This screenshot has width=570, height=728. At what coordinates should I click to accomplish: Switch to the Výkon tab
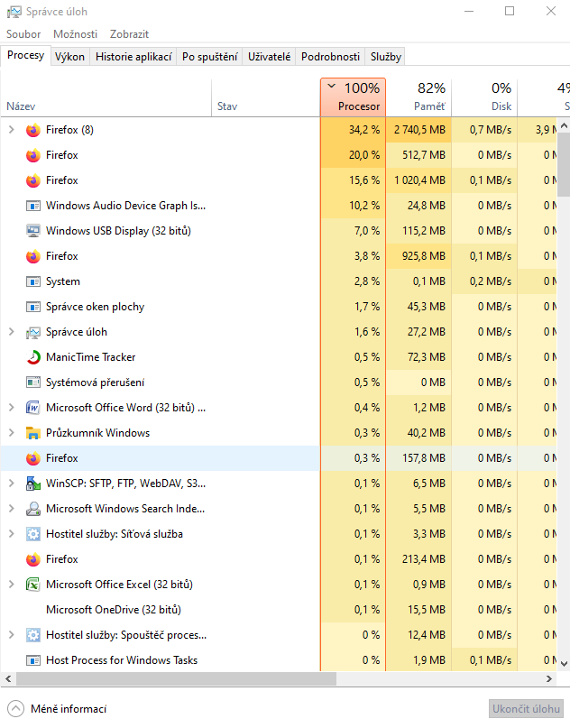pyautogui.click(x=69, y=57)
